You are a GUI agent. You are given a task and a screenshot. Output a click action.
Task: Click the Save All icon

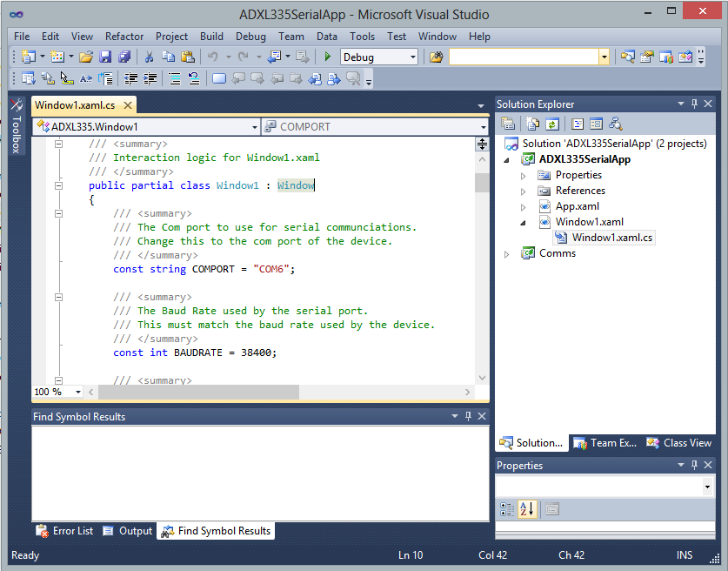tap(124, 57)
